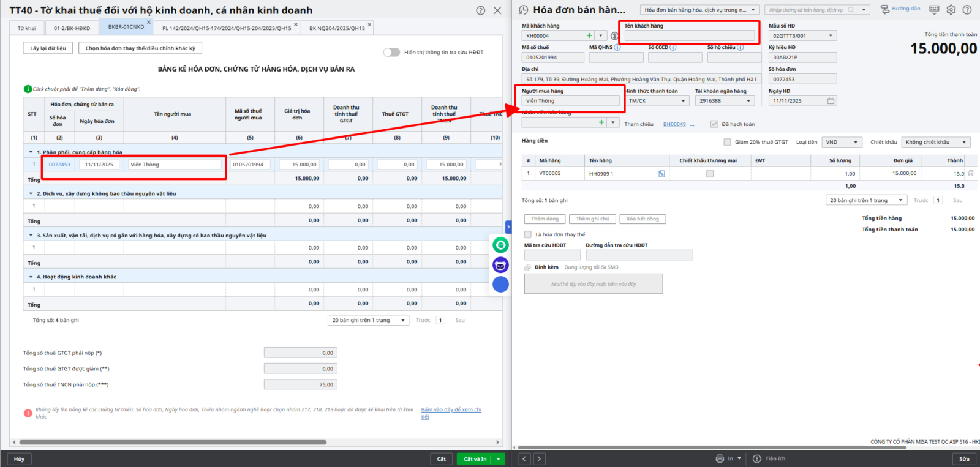The width and height of the screenshot is (980, 467).
Task: Click the keyboard shortcuts icon
Action: pyautogui.click(x=934, y=10)
